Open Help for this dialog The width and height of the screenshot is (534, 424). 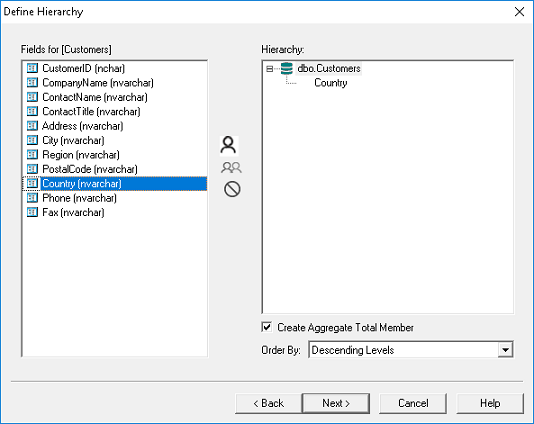(x=490, y=404)
